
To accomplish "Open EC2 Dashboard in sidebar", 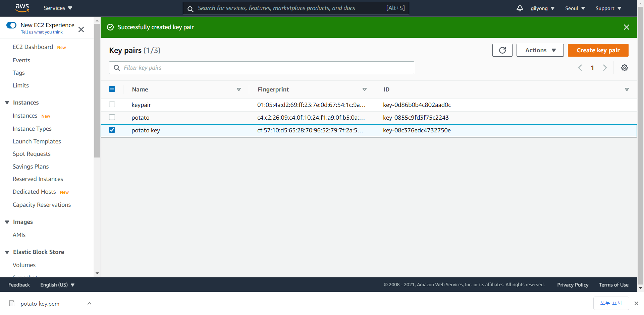I will [x=33, y=47].
